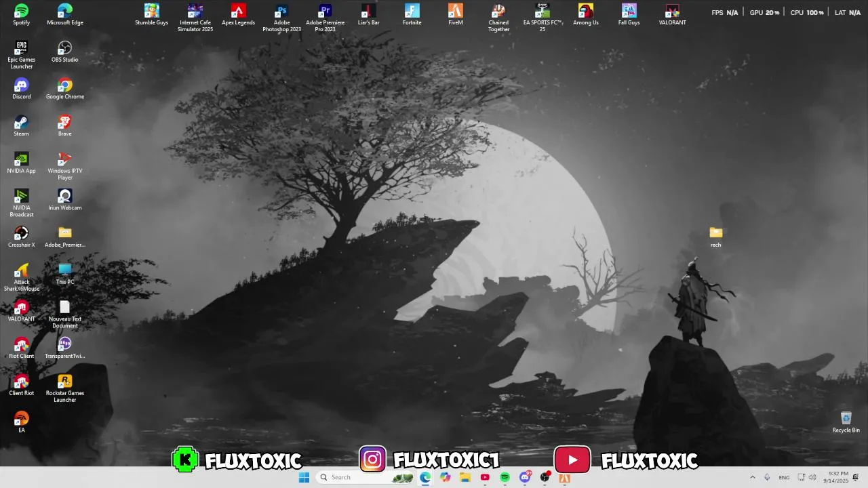This screenshot has height=488, width=868.
Task: Launch Microsoft Edge from the desktop
Action: point(65,15)
